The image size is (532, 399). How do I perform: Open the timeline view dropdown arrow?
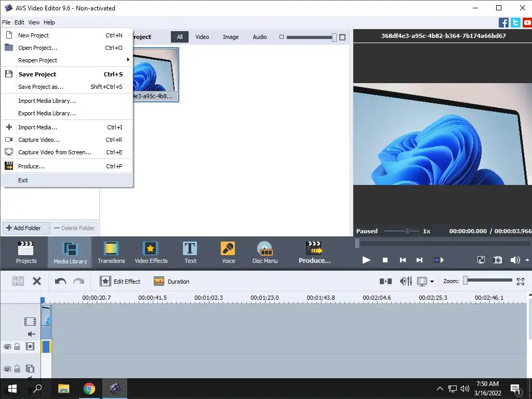pyautogui.click(x=432, y=281)
